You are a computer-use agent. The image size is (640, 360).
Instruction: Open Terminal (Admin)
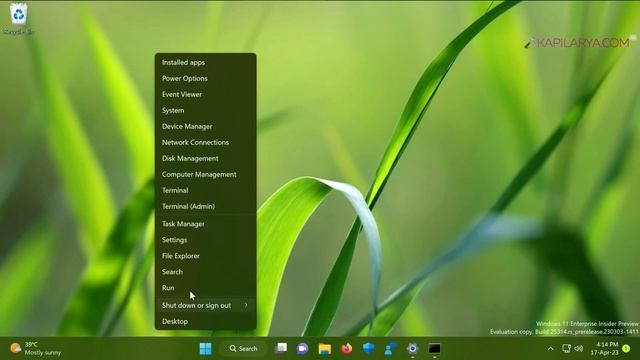tap(205, 206)
